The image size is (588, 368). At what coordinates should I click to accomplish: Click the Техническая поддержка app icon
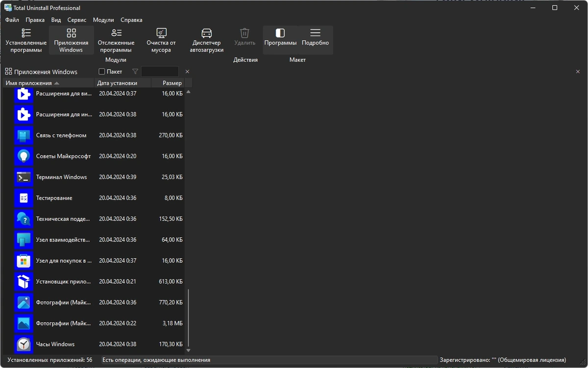pyautogui.click(x=24, y=219)
